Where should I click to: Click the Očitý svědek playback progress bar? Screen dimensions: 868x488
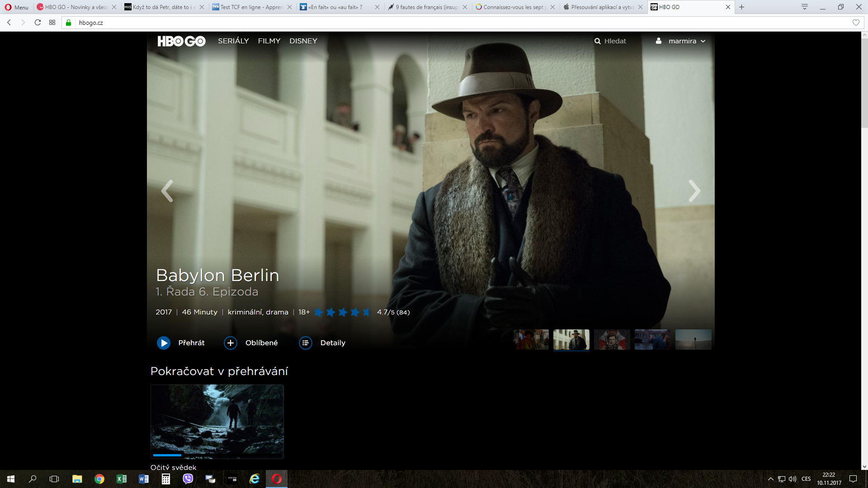tap(217, 455)
